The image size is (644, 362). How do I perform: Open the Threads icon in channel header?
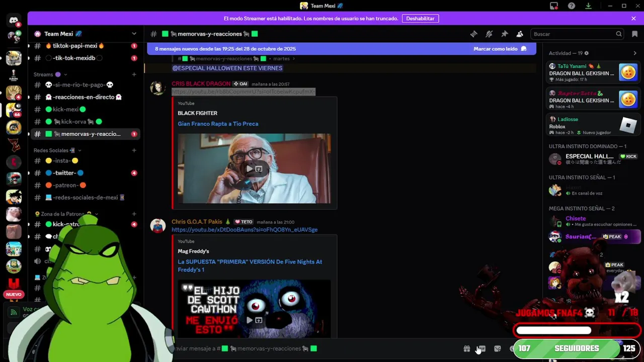(473, 34)
